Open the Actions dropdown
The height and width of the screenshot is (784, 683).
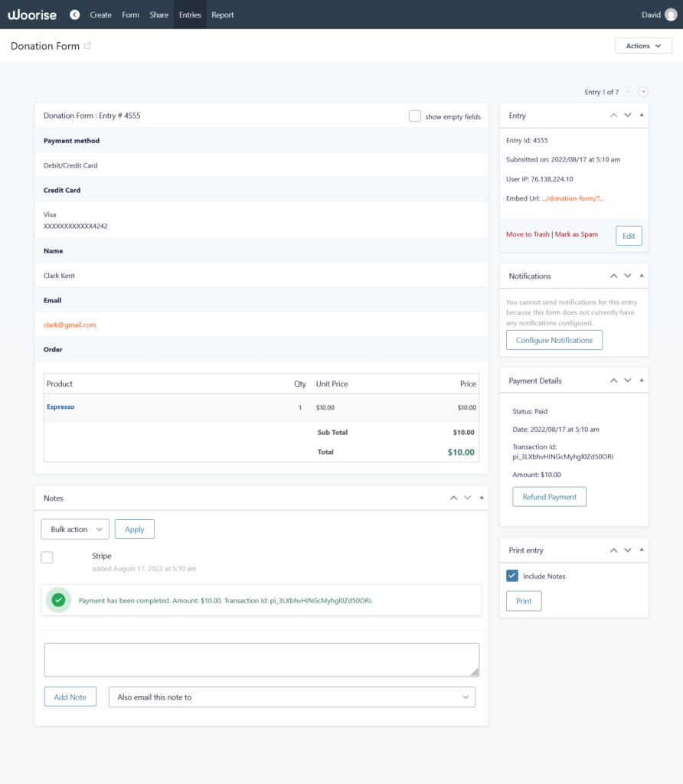(x=642, y=45)
